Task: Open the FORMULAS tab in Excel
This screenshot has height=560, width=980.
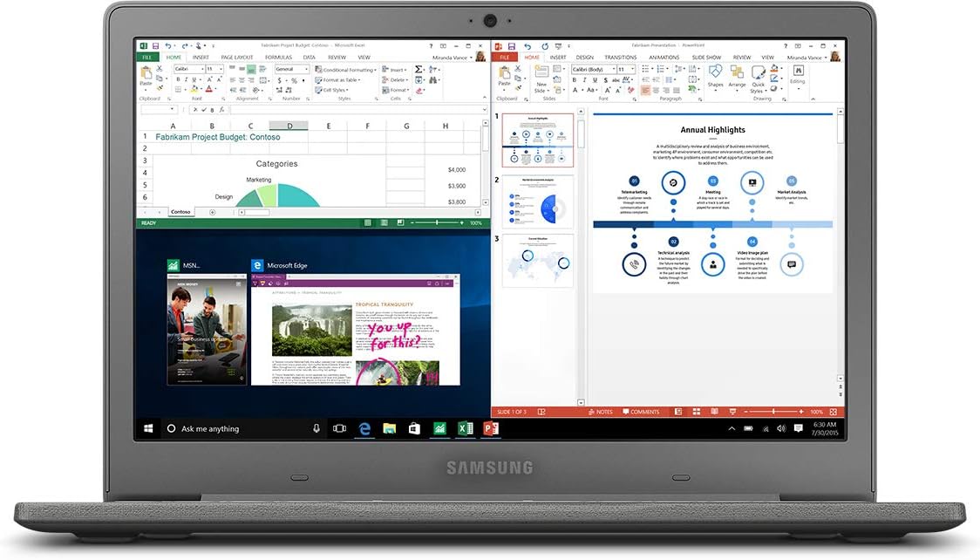Action: [x=279, y=58]
